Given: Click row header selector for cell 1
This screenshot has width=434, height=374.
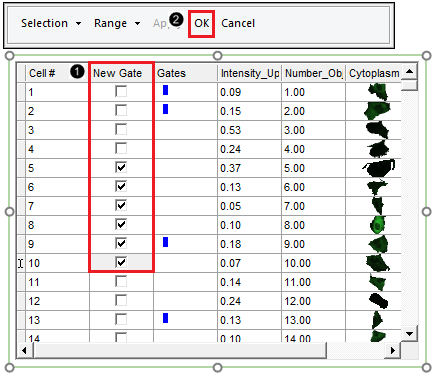Looking at the screenshot, I should pos(21,92).
